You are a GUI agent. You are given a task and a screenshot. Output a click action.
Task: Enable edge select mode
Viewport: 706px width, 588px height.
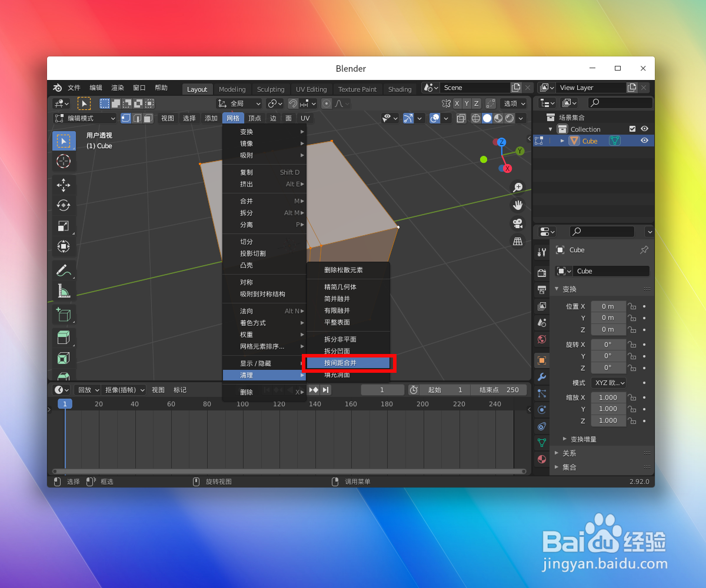[137, 118]
